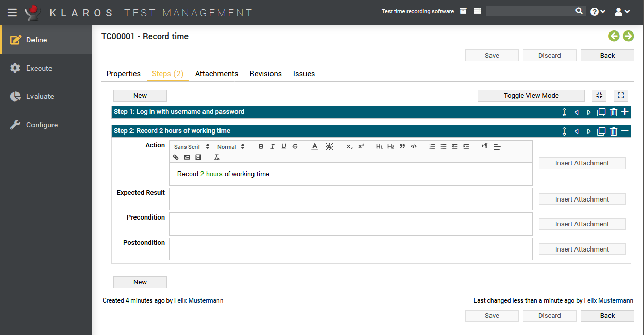Click the left triangle arrow on Step 1
Viewport: 644px width, 335px height.
coord(577,112)
